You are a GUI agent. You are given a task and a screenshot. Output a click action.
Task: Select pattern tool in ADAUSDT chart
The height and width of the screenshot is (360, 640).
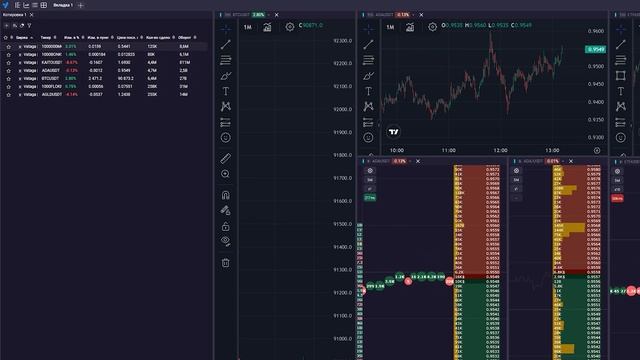click(x=368, y=107)
